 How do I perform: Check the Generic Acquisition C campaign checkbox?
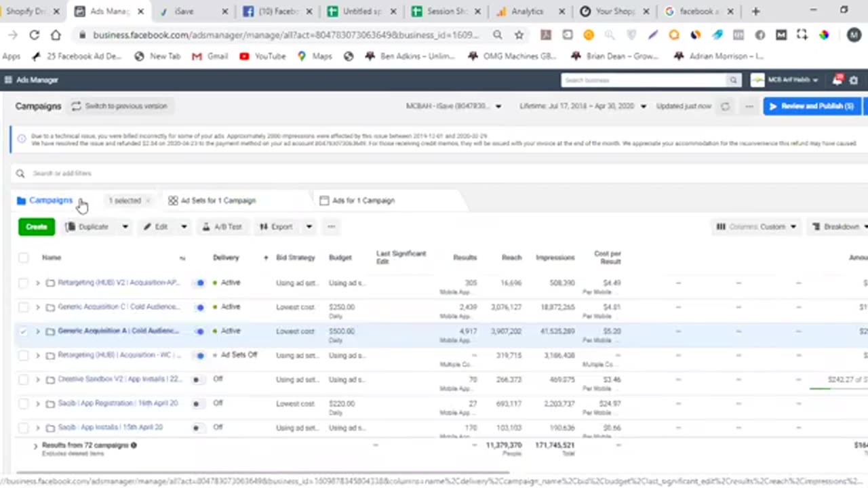click(24, 307)
